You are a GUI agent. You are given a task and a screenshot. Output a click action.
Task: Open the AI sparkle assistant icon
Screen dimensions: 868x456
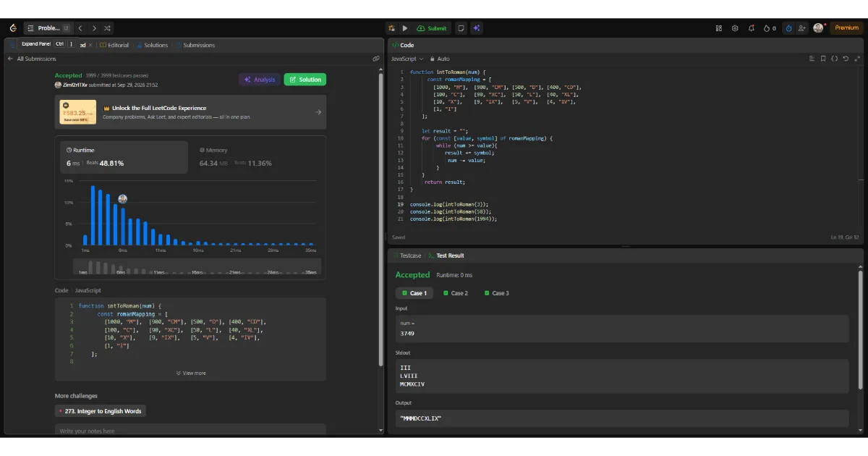[477, 28]
